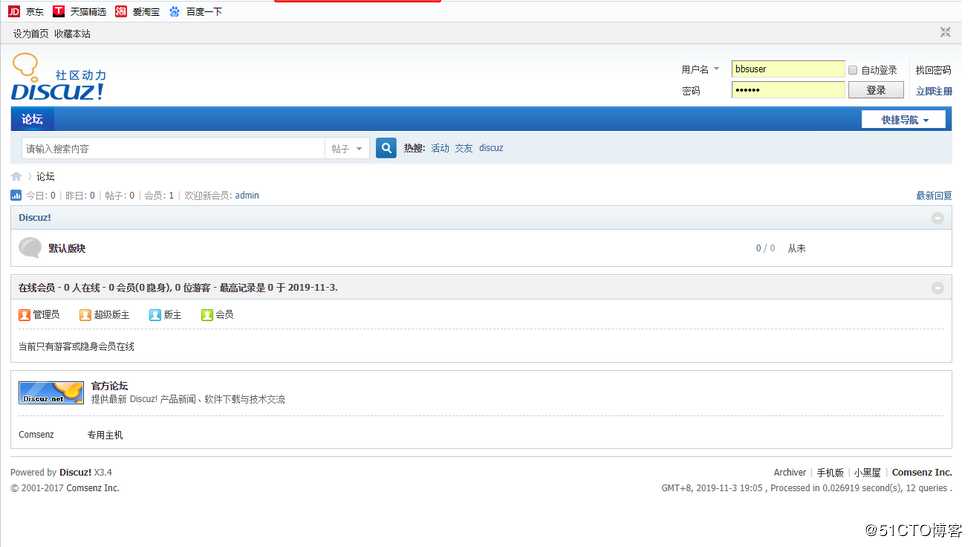
Task: Click the Discuz! logo
Action: pyautogui.click(x=58, y=78)
